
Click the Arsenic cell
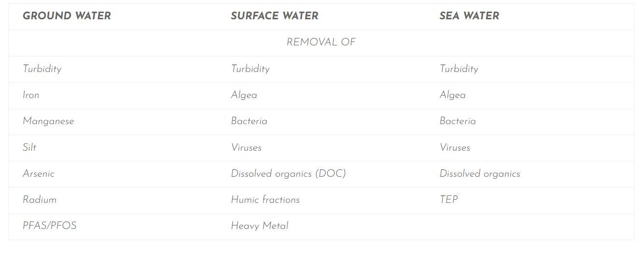(x=39, y=174)
